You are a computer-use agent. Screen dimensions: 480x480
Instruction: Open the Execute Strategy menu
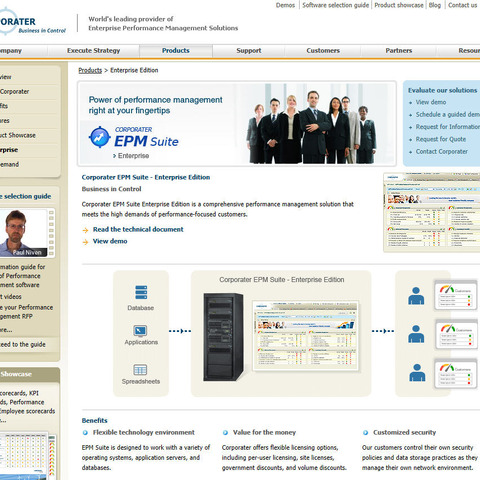click(x=93, y=51)
